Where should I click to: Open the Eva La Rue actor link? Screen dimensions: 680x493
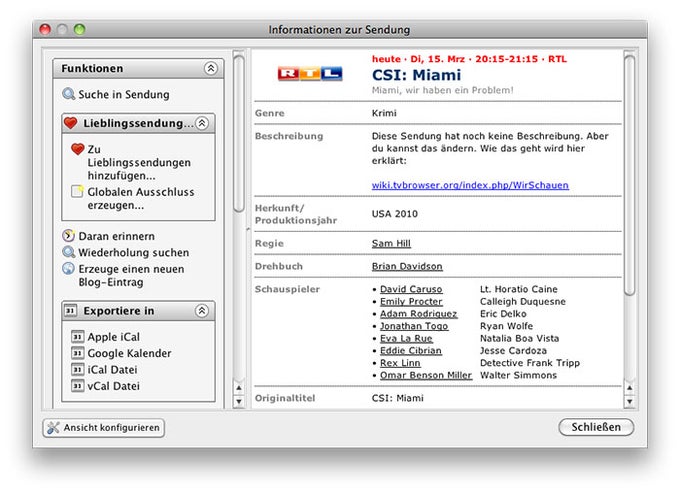pos(406,338)
